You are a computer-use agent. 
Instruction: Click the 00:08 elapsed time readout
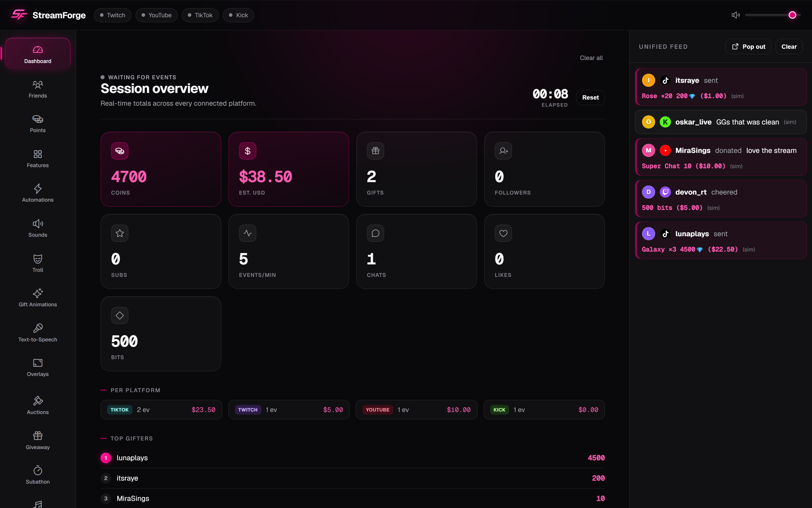(x=550, y=94)
